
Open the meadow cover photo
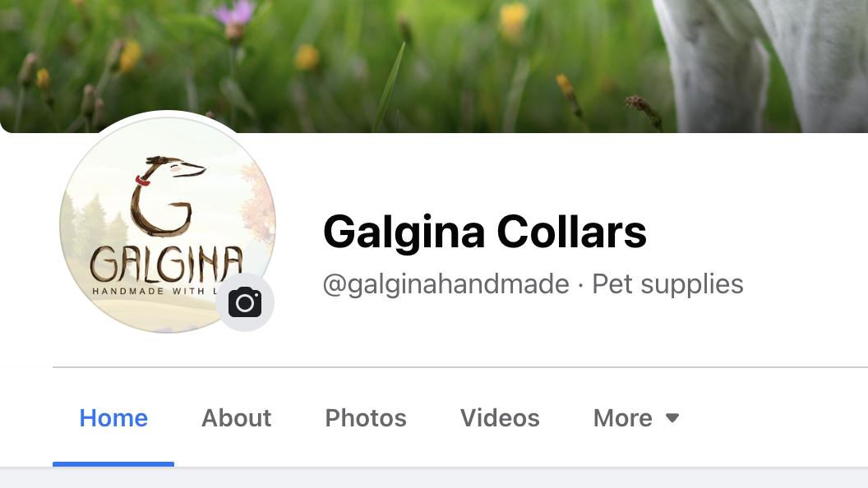point(434,67)
